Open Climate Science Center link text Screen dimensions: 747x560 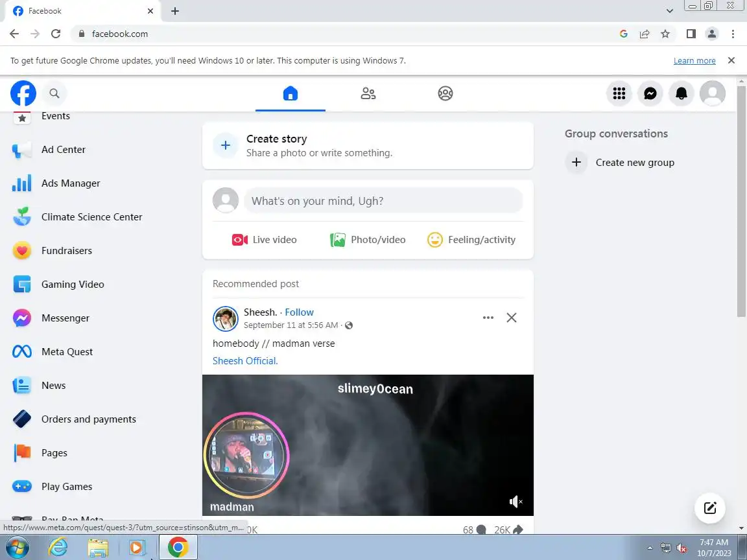(x=92, y=216)
